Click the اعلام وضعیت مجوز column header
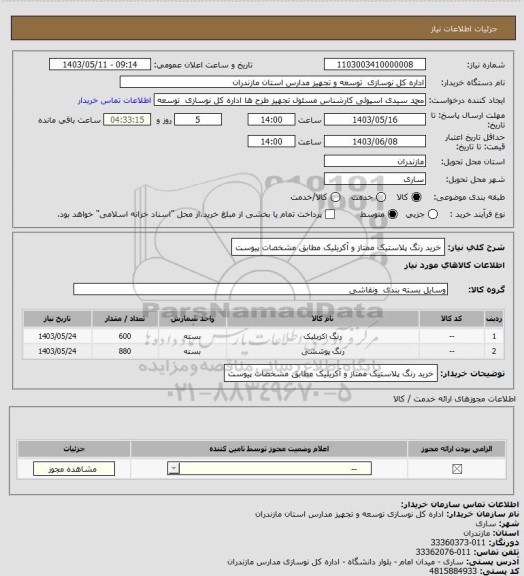 pyautogui.click(x=269, y=449)
